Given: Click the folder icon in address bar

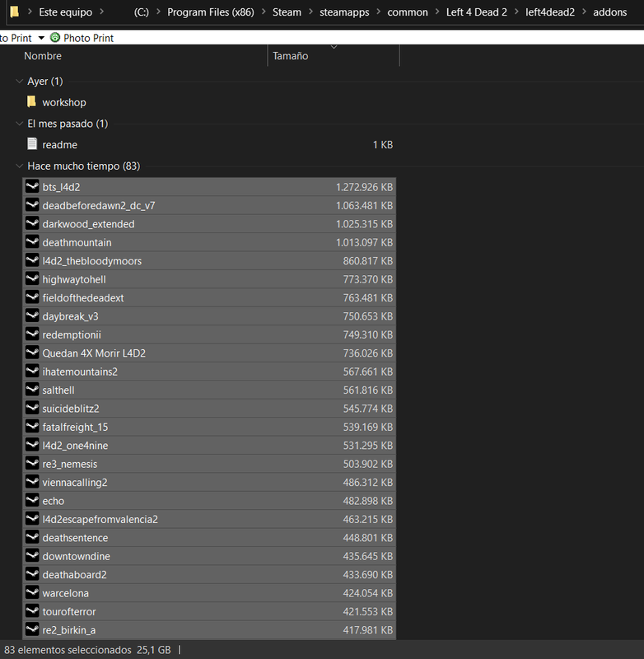Looking at the screenshot, I should click(x=14, y=12).
